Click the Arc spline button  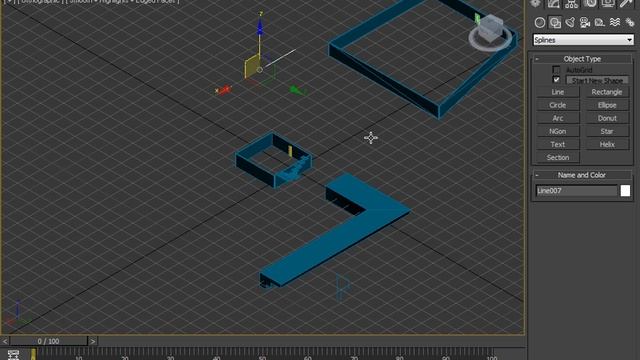pyautogui.click(x=558, y=118)
